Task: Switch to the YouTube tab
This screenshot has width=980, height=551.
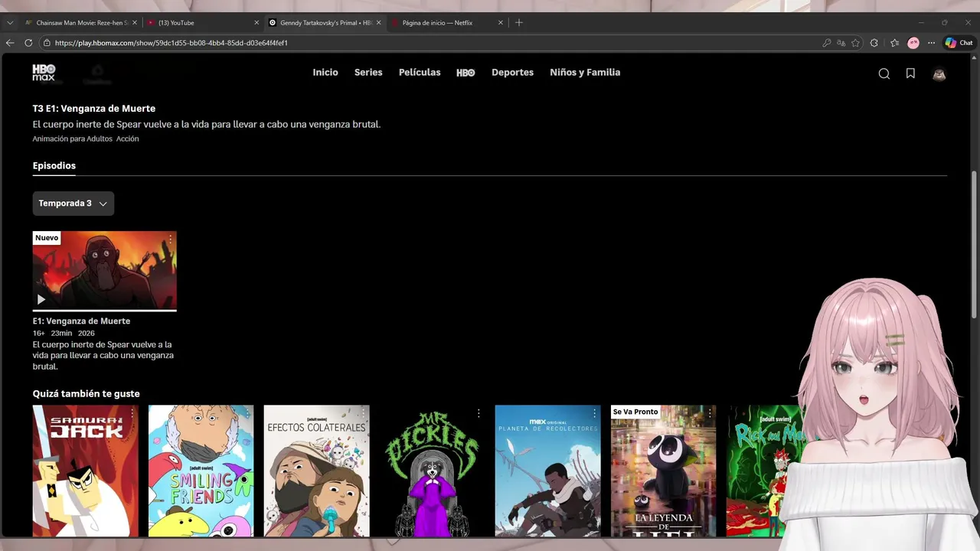Action: tap(202, 23)
